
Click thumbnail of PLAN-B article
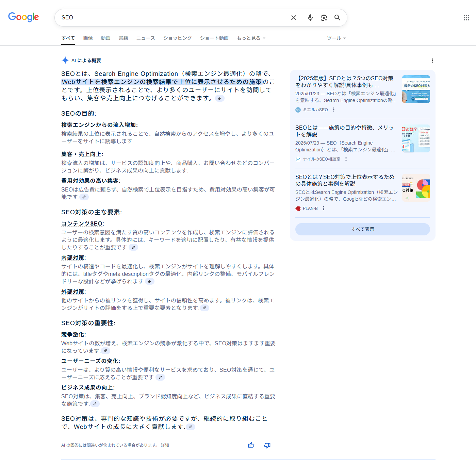416,188
